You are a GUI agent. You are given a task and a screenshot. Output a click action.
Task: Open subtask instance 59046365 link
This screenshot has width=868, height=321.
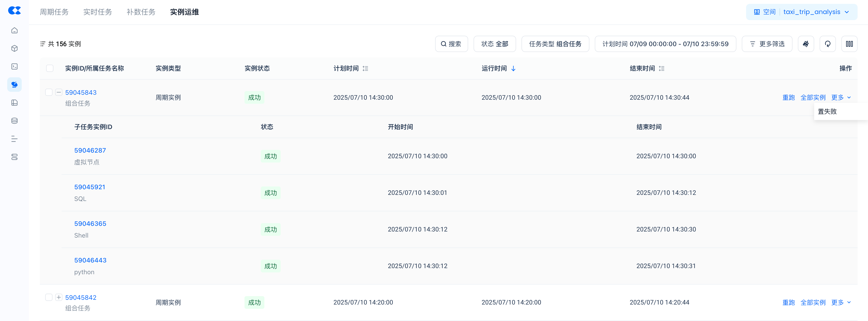click(90, 224)
